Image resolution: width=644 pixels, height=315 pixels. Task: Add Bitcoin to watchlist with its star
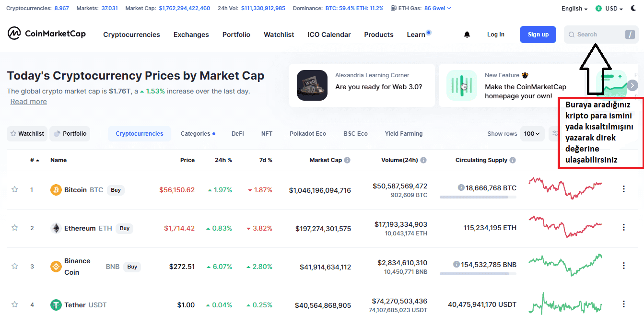(x=14, y=189)
